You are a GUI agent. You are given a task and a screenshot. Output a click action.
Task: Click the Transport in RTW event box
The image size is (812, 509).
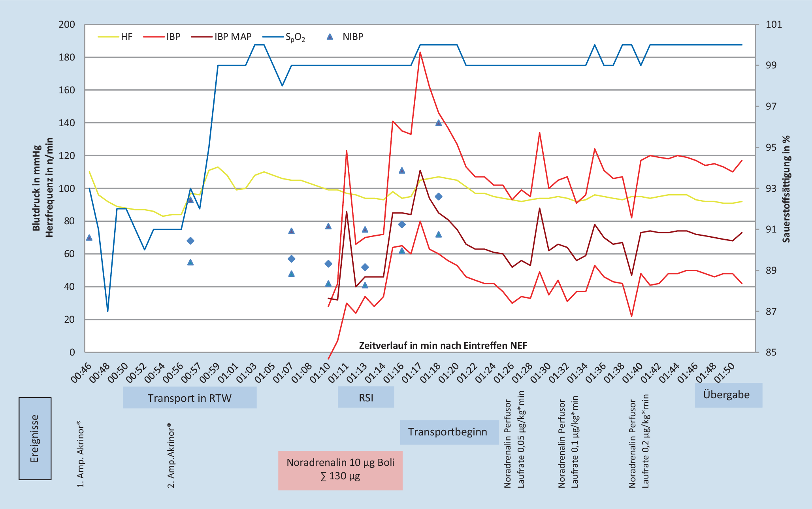[x=190, y=397]
